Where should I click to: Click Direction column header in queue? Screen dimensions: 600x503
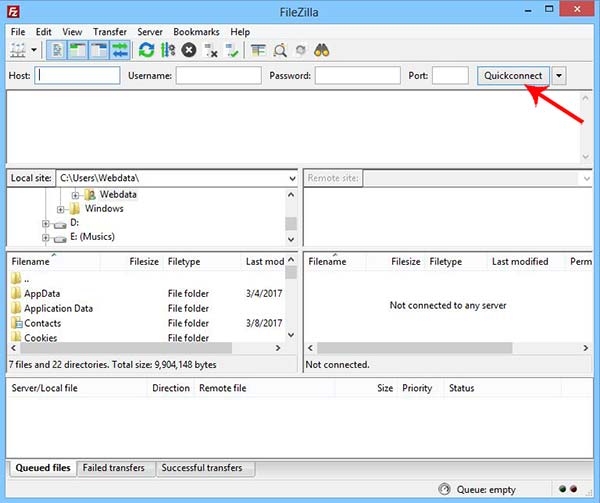coord(171,388)
